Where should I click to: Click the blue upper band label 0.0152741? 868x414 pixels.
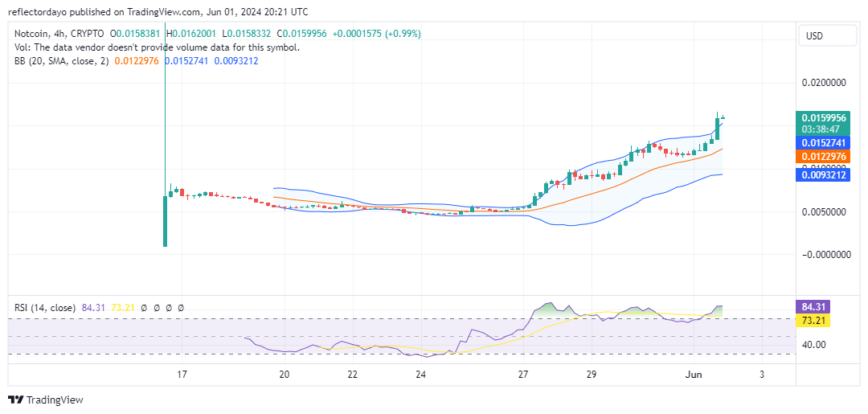pyautogui.click(x=822, y=143)
